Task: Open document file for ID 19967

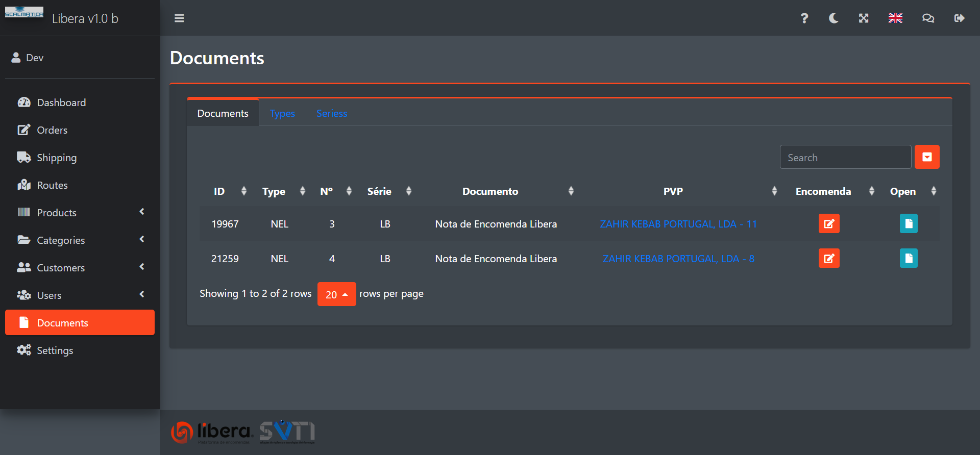Action: (909, 224)
